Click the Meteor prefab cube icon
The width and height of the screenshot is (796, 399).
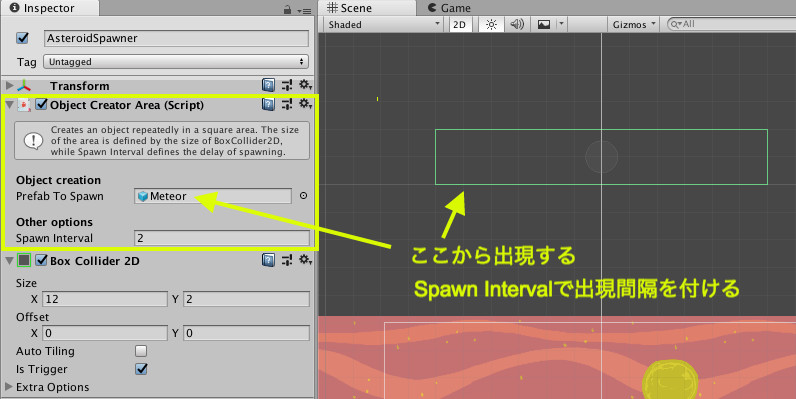(143, 196)
